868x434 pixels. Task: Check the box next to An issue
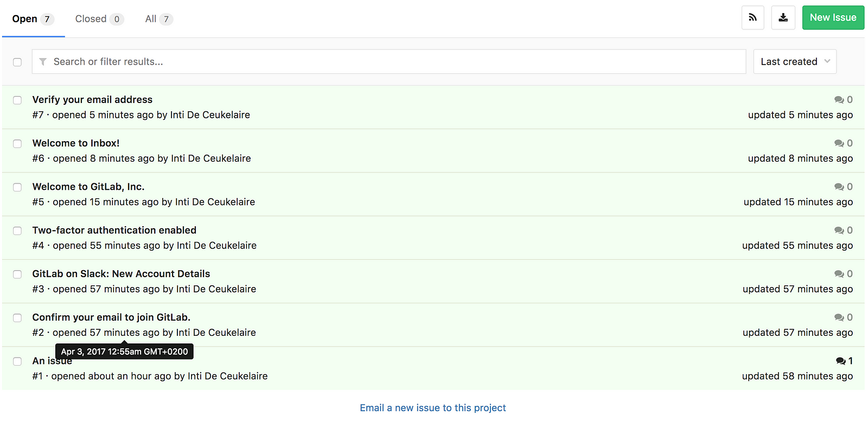tap(17, 361)
